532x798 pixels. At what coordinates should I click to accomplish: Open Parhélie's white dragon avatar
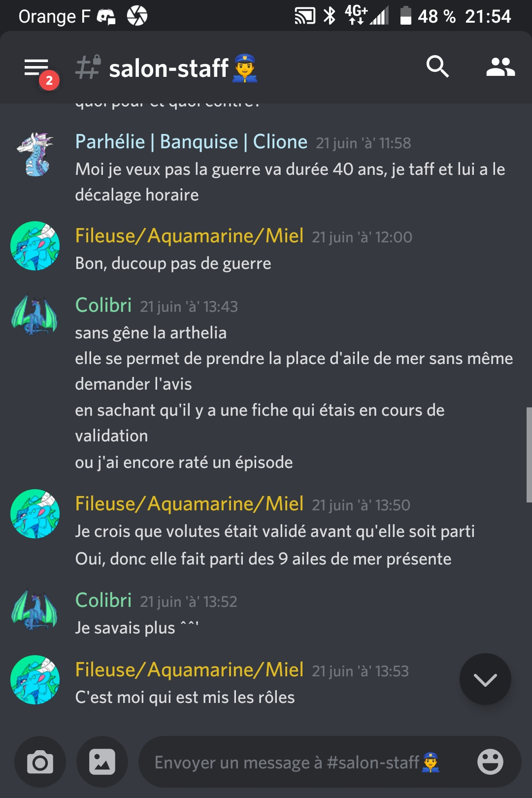tap(35, 154)
